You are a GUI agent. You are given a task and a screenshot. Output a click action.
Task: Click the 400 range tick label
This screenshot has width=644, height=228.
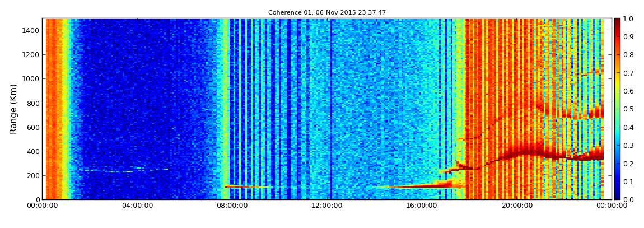(x=32, y=152)
